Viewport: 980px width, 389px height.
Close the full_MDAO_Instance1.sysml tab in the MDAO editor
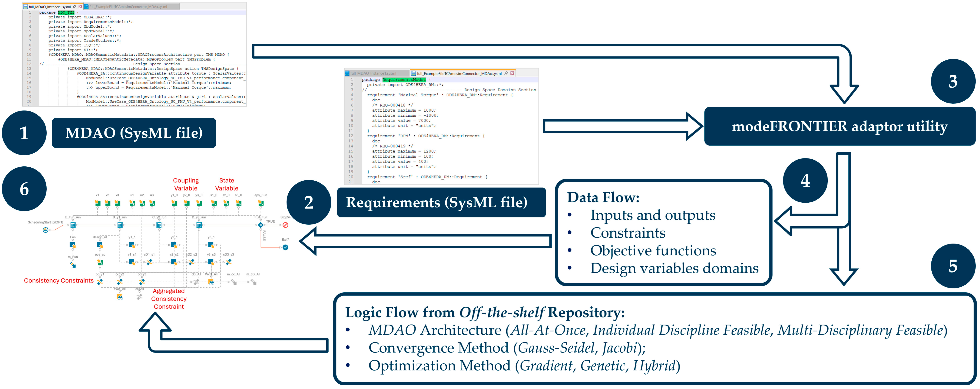pyautogui.click(x=80, y=6)
